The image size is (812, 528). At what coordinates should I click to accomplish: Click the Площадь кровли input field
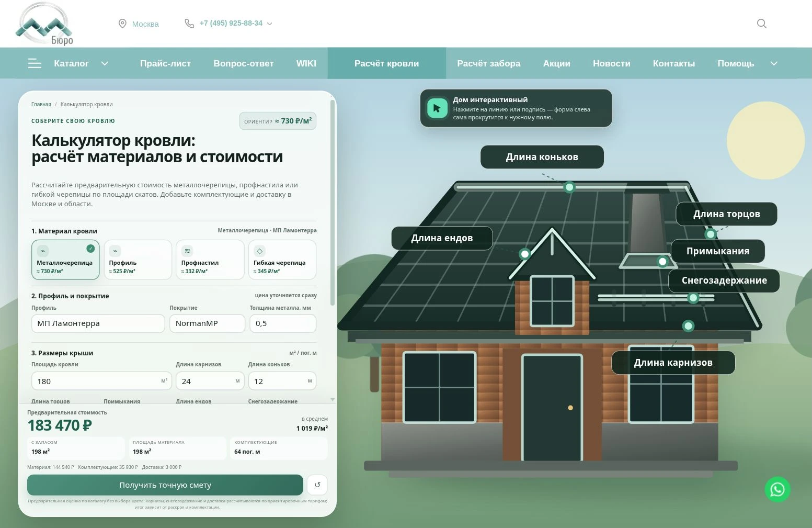point(101,381)
